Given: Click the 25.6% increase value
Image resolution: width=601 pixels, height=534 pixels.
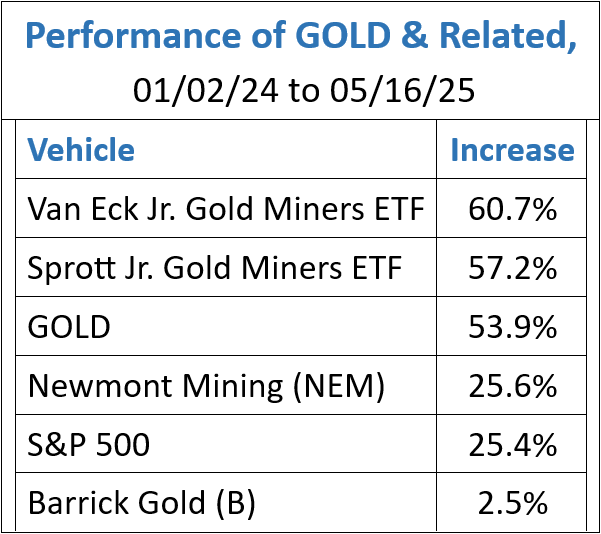Looking at the screenshot, I should click(x=512, y=385).
